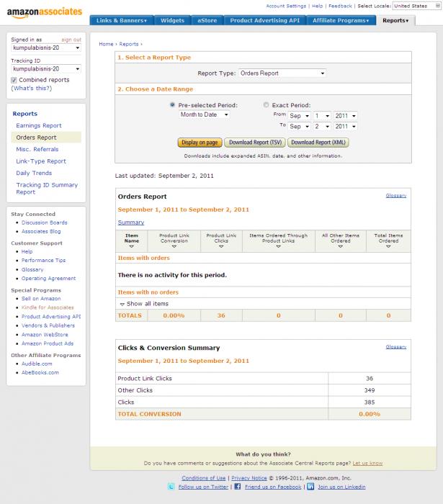This screenshot has height=504, width=443.
Task: Sort by Product Link Conversion arrow
Action: (x=174, y=246)
